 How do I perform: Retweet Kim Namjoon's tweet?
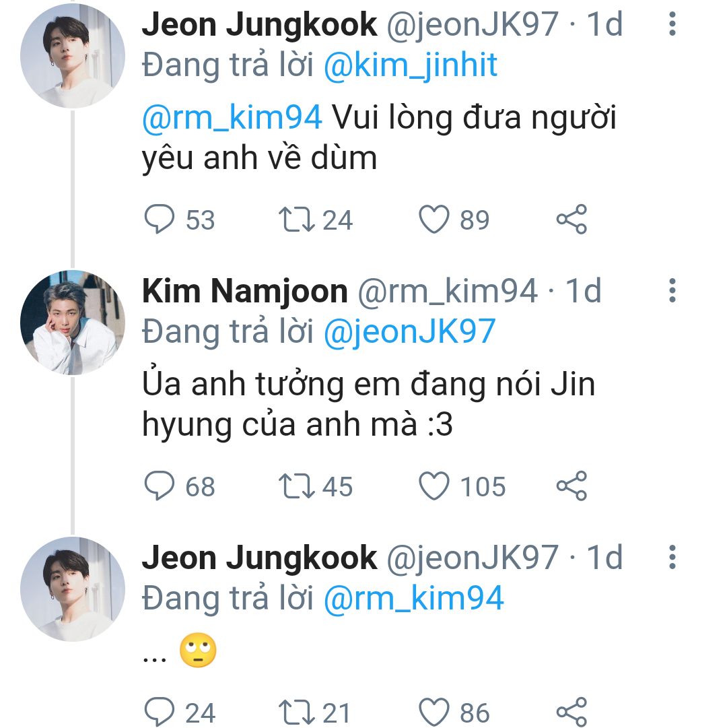(x=296, y=487)
